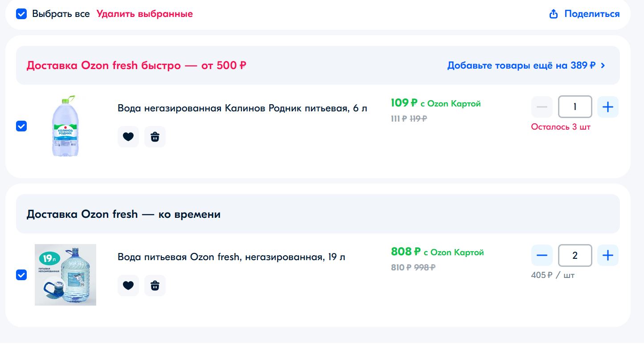644x347 pixels.
Task: Open the Вода питьевая Ozon fresh 19 л title
Action: pos(231,257)
